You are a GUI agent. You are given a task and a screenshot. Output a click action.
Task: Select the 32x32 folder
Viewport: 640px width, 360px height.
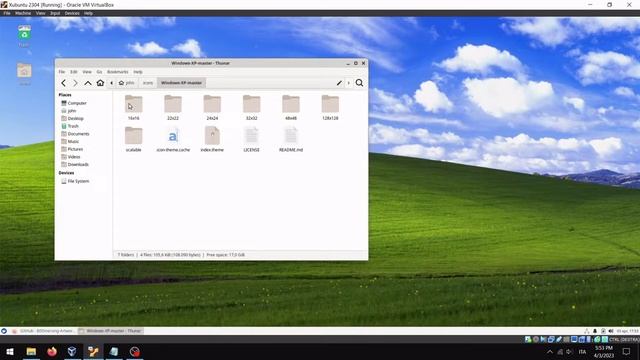point(251,107)
